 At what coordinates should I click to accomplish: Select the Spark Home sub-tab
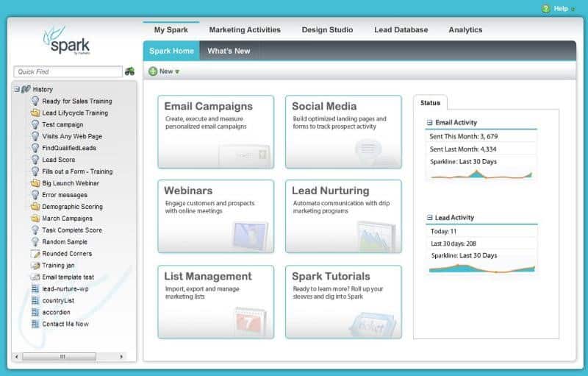pos(171,51)
